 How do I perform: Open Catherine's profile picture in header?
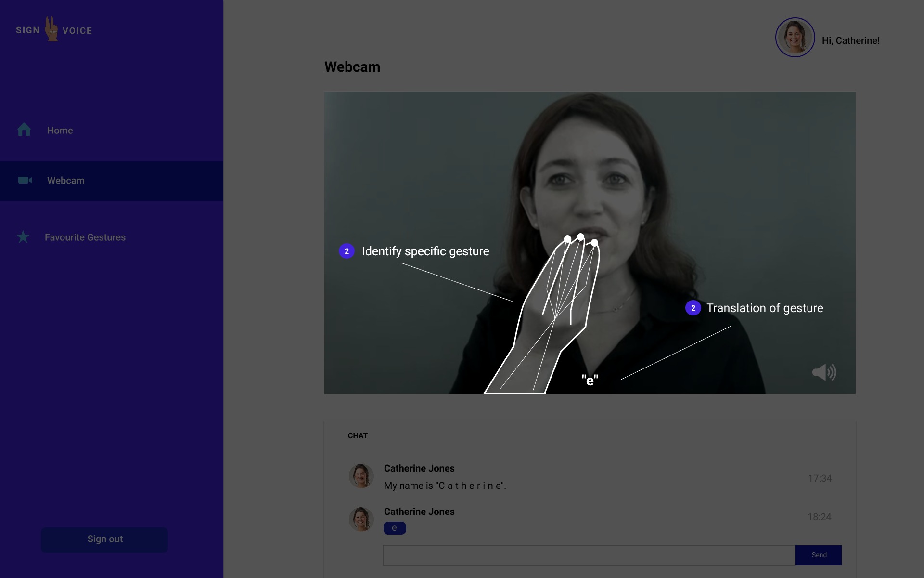[795, 38]
